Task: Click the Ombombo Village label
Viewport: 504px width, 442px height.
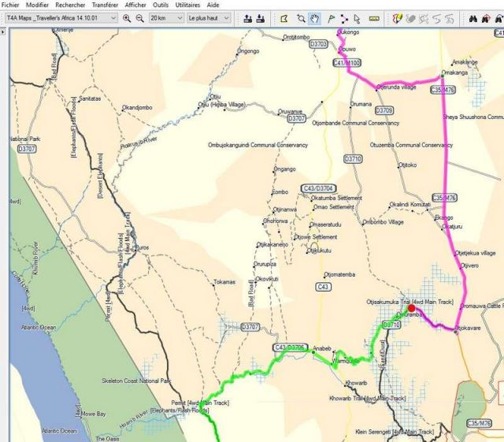Action: point(383,222)
